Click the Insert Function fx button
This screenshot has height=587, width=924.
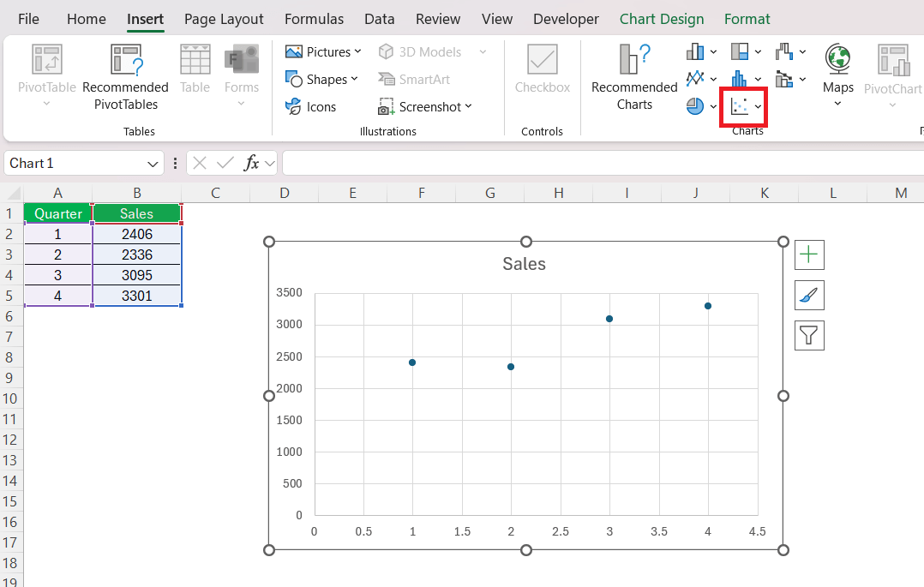(x=252, y=164)
